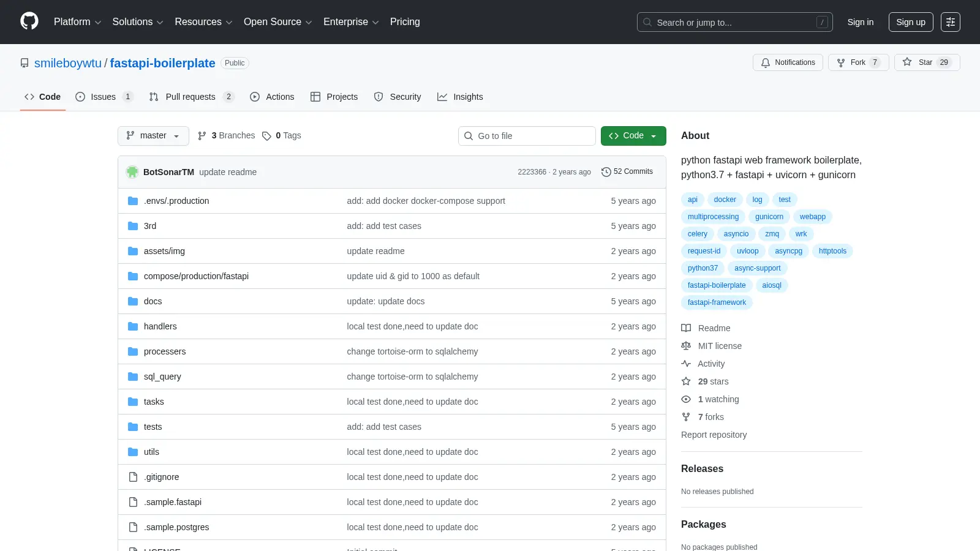Image resolution: width=980 pixels, height=551 pixels.
Task: Open the 52 Commits history icon
Action: 606,172
